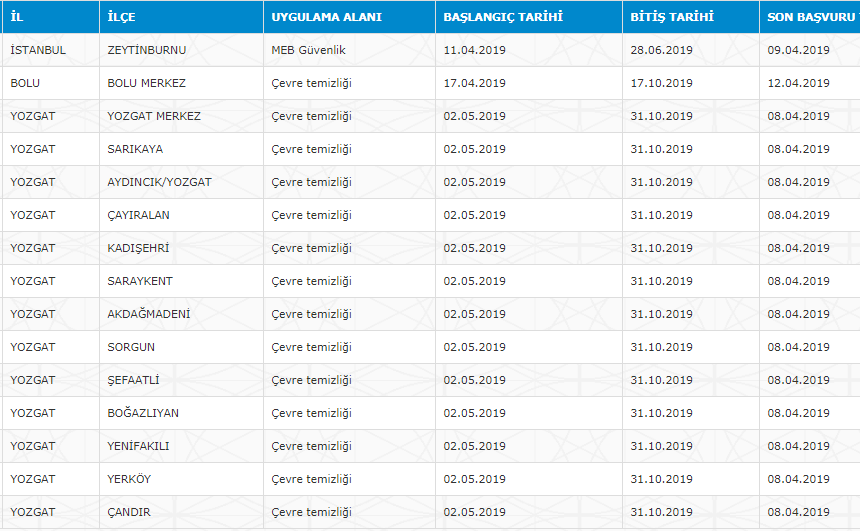This screenshot has height=531, width=860.
Task: Click the start date 11.04.2019
Action: [x=474, y=50]
